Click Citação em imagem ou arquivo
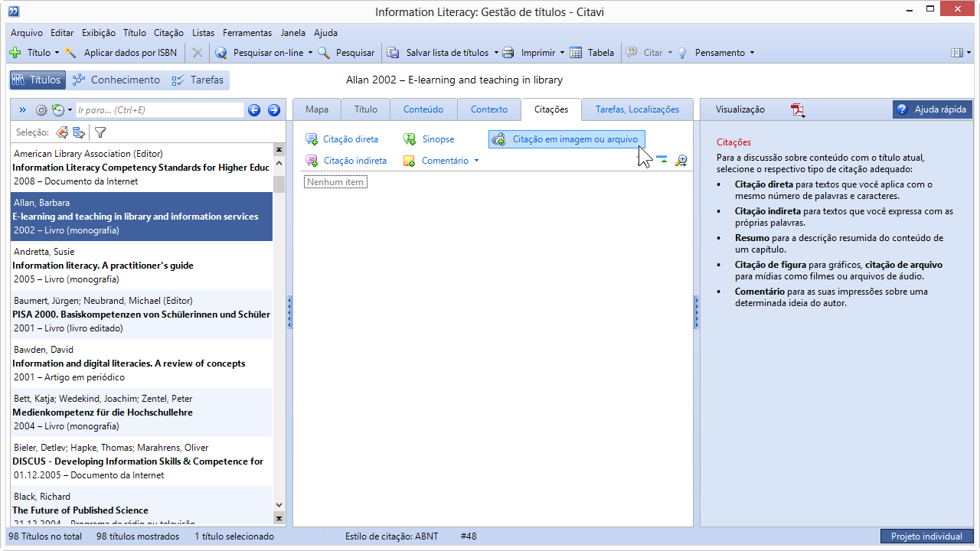Screen dimensions: 980x551 pyautogui.click(x=567, y=139)
